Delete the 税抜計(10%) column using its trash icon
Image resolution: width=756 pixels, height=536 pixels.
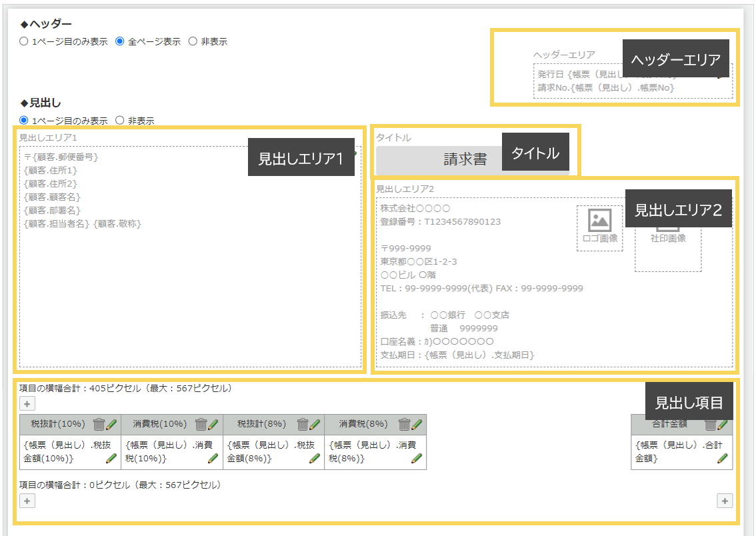click(x=97, y=425)
